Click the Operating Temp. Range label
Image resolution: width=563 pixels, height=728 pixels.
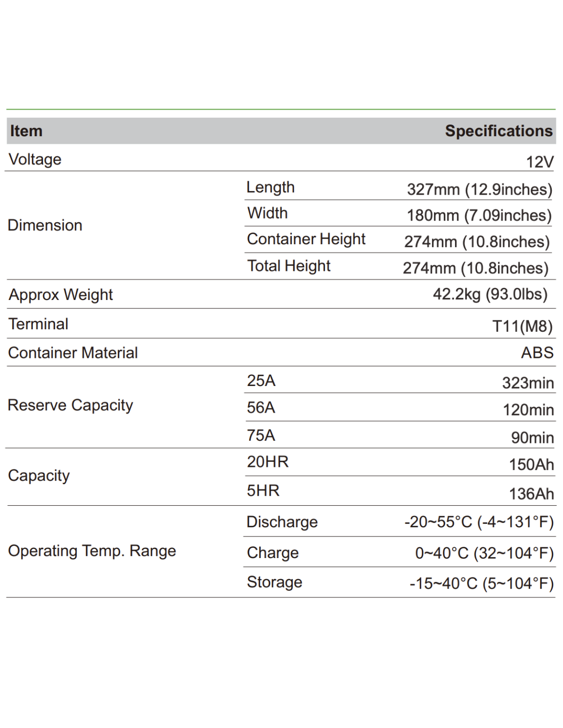pyautogui.click(x=92, y=551)
